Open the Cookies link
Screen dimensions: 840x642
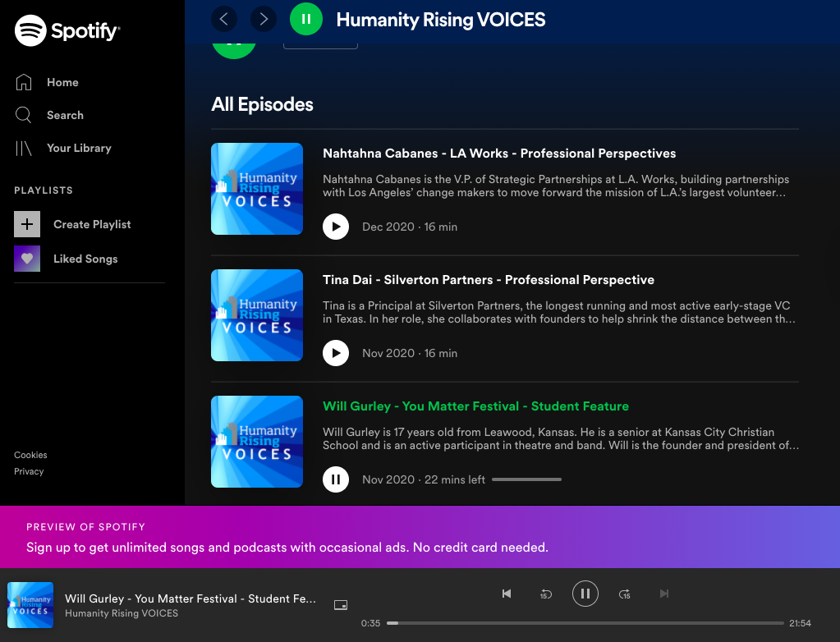click(x=30, y=455)
